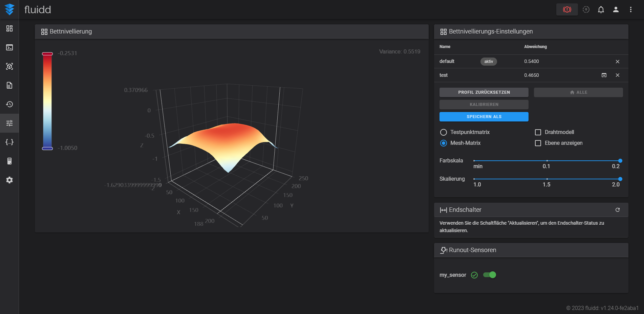Open the Configuration braces sidebar icon
The height and width of the screenshot is (314, 644).
point(9,142)
